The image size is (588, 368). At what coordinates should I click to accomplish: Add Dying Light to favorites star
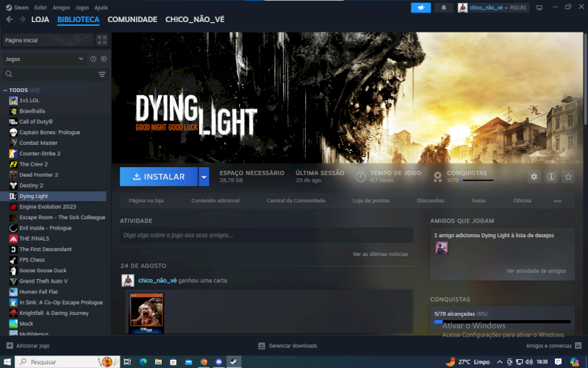click(x=568, y=177)
